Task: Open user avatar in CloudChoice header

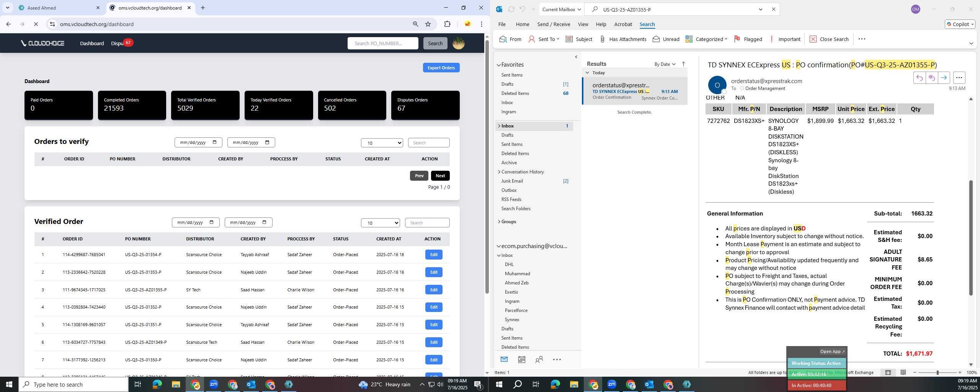Action: 459,43
